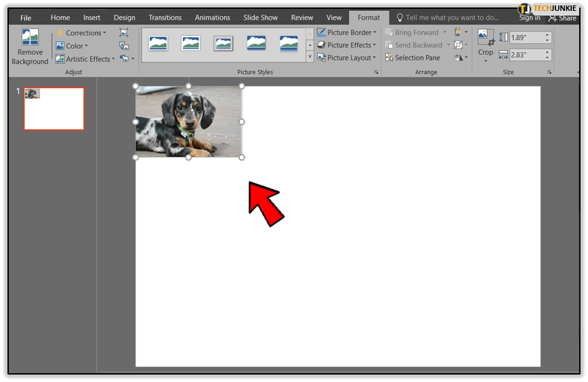Image resolution: width=588 pixels, height=382 pixels.
Task: Apply the first picture style thumbnail
Action: click(x=159, y=43)
